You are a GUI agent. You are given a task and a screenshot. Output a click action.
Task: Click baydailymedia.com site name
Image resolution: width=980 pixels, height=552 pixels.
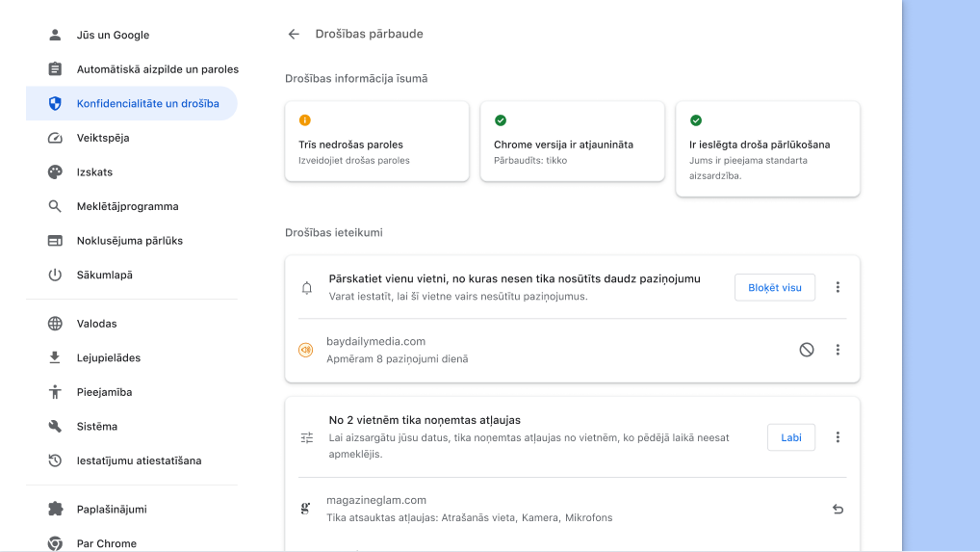[x=375, y=341]
